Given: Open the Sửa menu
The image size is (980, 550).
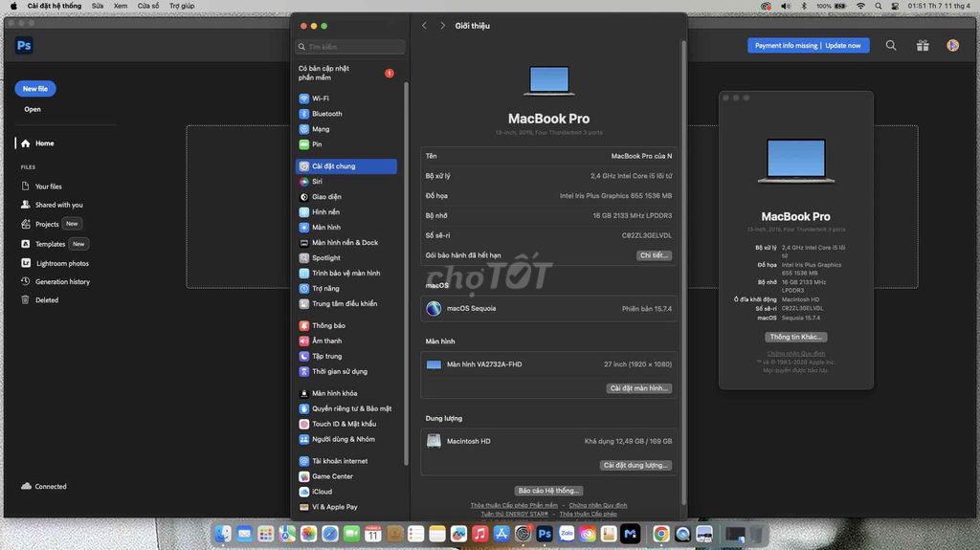Looking at the screenshot, I should coord(98,6).
